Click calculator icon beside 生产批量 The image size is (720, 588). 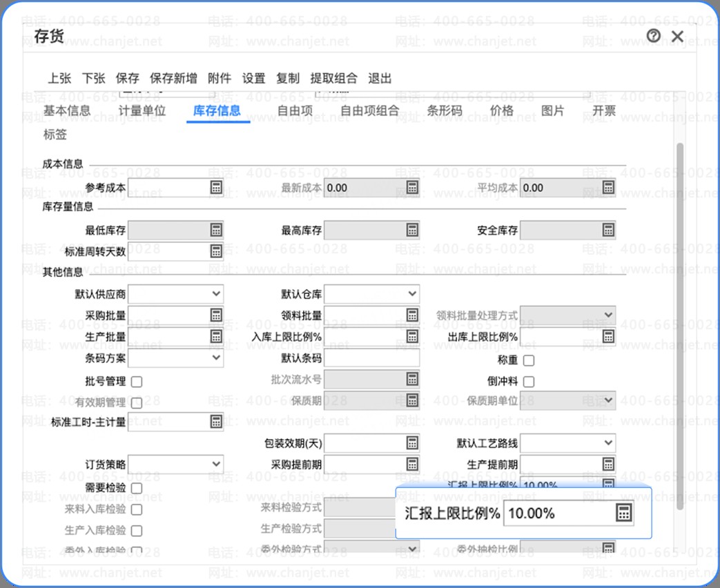click(216, 336)
